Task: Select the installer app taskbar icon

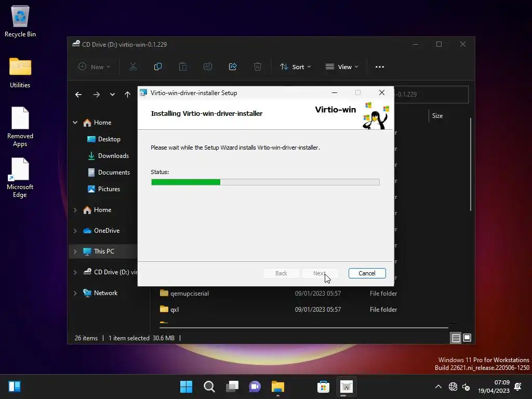Action: [347, 387]
